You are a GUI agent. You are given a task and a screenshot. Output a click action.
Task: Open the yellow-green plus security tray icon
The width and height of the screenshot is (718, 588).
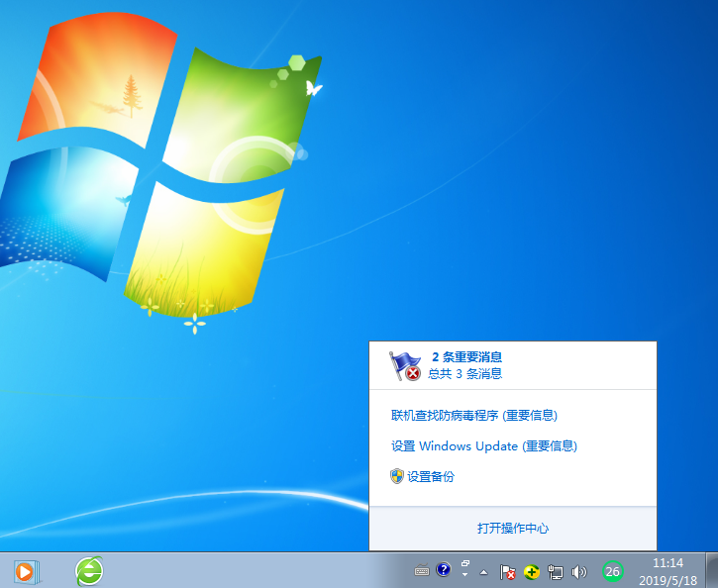pos(532,571)
